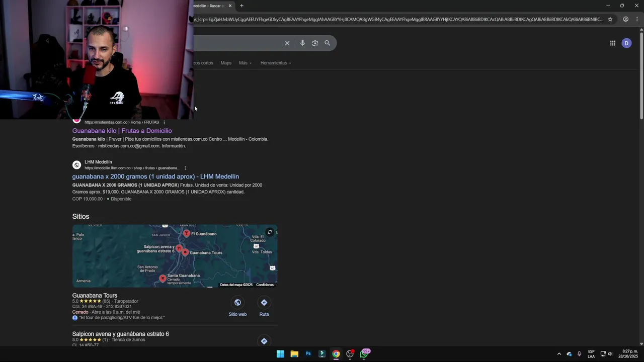Click the magnifying glass search icon
The image size is (644, 362).
point(328,43)
